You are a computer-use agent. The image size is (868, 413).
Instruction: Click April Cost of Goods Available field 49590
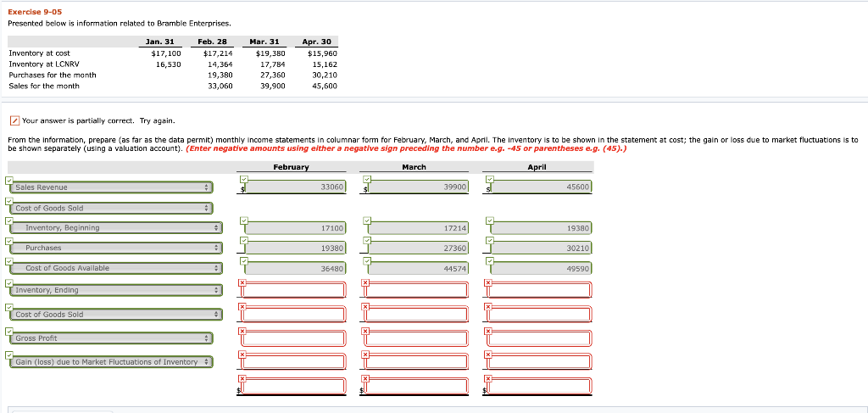(542, 269)
